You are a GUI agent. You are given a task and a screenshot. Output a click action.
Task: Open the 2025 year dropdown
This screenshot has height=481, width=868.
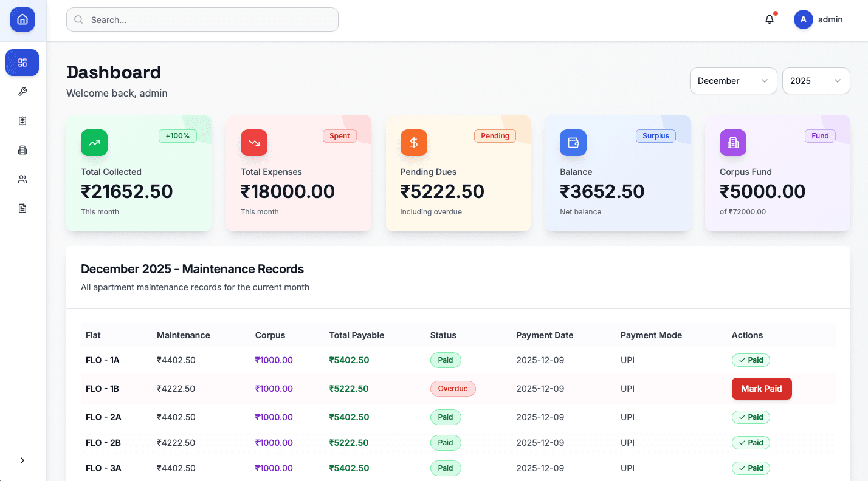click(816, 80)
